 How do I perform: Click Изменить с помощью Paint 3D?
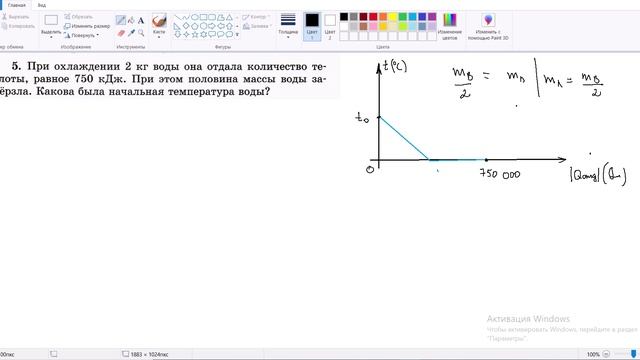pyautogui.click(x=488, y=26)
